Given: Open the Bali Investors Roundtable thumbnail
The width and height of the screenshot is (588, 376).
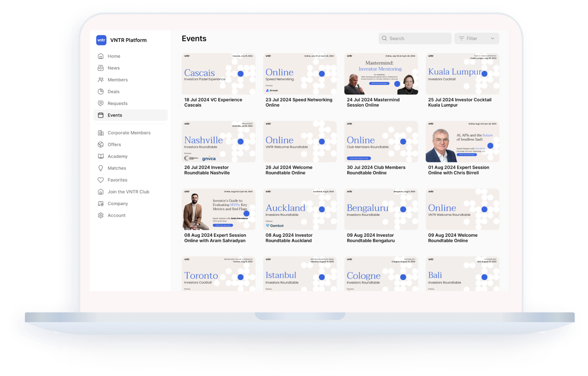Looking at the screenshot, I should (462, 274).
